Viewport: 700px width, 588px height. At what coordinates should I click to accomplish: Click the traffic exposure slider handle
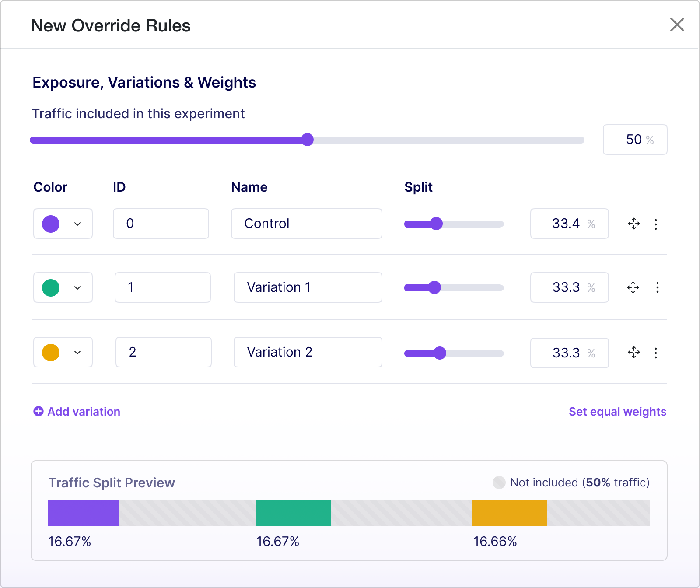308,140
